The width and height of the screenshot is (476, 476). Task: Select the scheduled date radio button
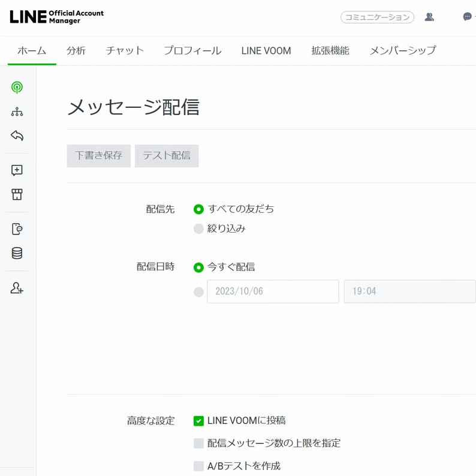point(198,292)
